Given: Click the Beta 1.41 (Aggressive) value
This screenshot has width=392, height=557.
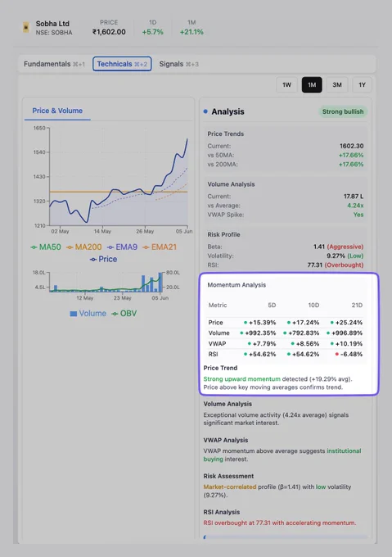Looking at the screenshot, I should pyautogui.click(x=339, y=247).
